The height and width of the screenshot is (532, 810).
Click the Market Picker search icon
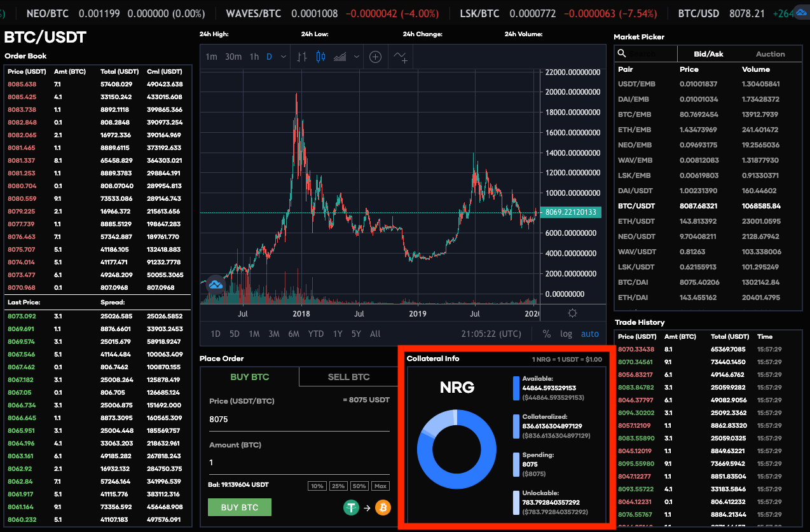tap(622, 54)
